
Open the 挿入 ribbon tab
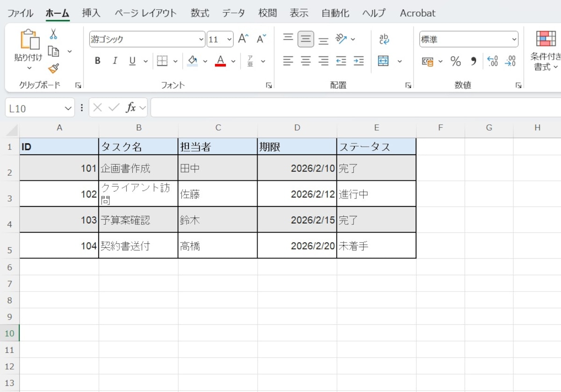pyautogui.click(x=90, y=13)
